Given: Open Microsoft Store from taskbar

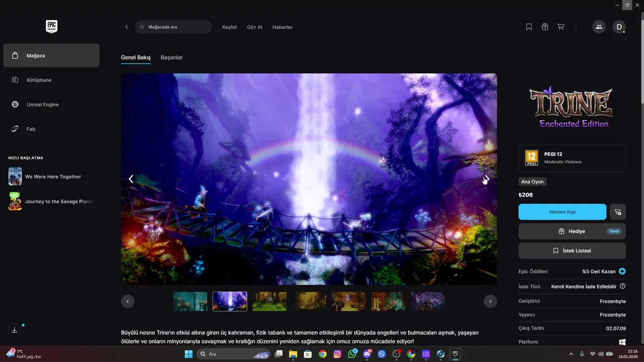Looking at the screenshot, I should point(308,354).
